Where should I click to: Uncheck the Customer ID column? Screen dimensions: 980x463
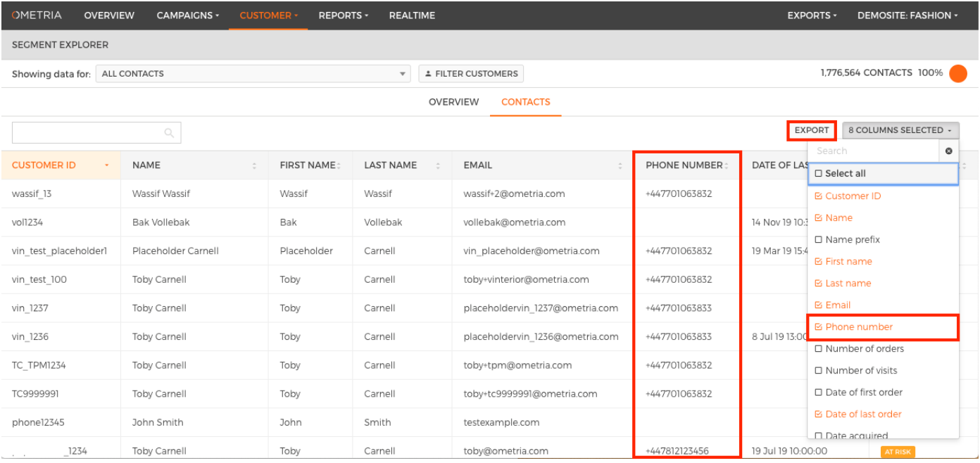(818, 196)
